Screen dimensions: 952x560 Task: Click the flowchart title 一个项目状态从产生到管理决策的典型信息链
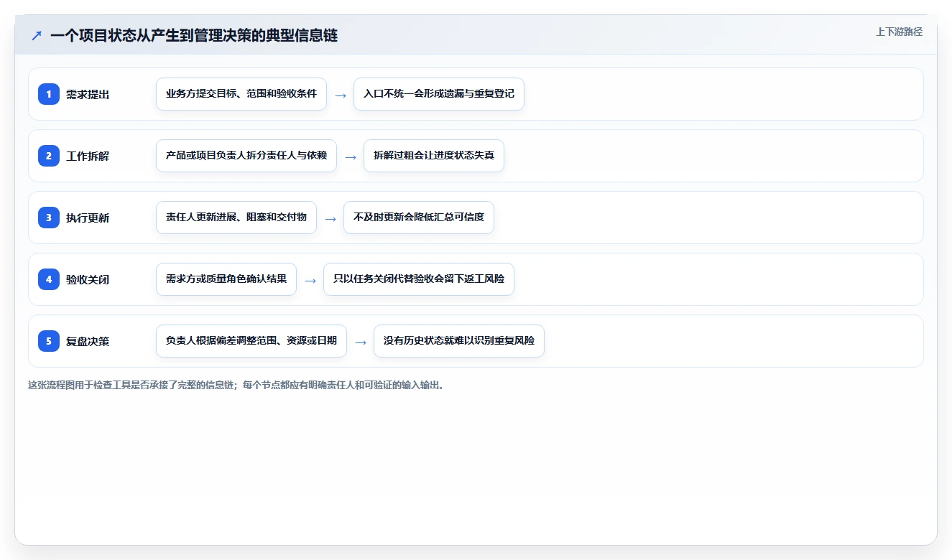tap(194, 35)
